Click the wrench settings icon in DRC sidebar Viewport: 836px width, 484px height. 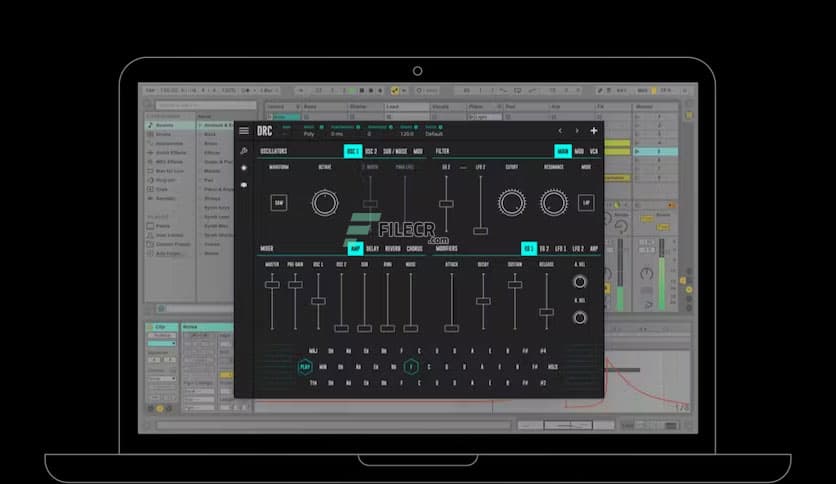(x=244, y=151)
